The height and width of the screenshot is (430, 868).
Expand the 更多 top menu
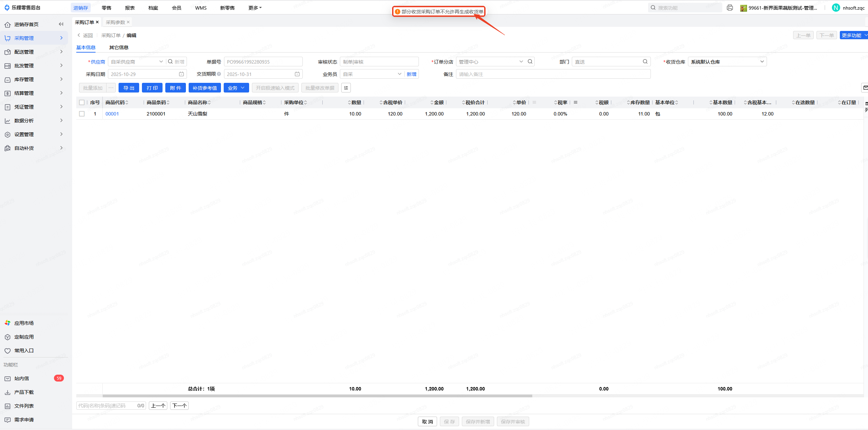[255, 8]
